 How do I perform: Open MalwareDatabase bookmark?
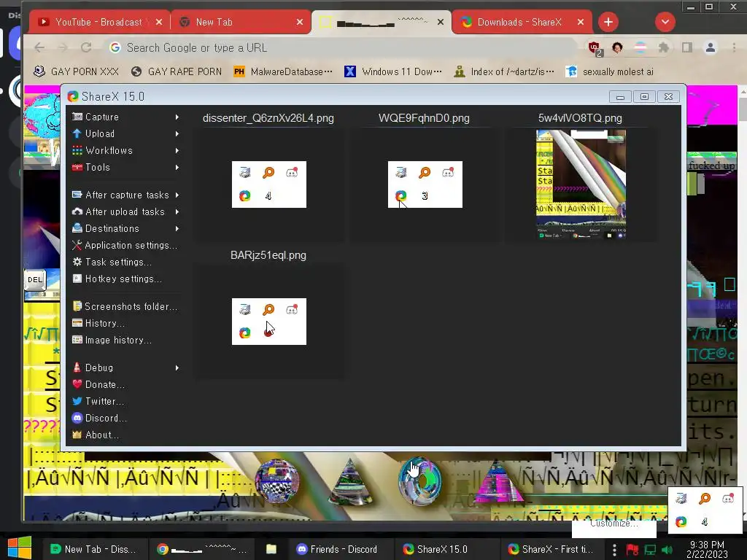[x=283, y=72]
